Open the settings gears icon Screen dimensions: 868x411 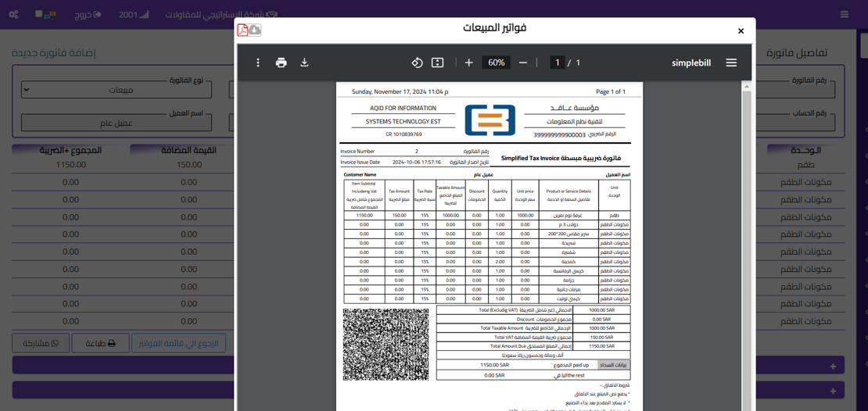pyautogui.click(x=14, y=14)
